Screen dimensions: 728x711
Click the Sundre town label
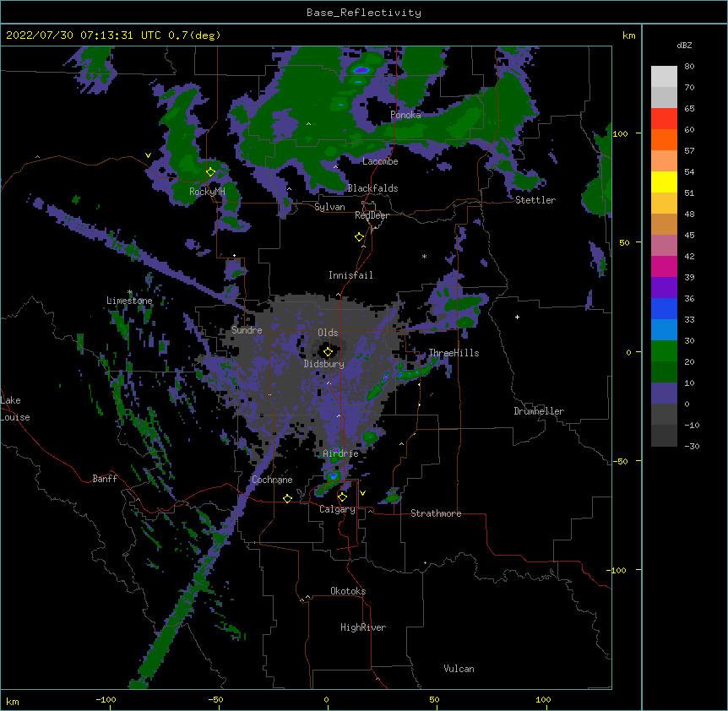(x=247, y=330)
